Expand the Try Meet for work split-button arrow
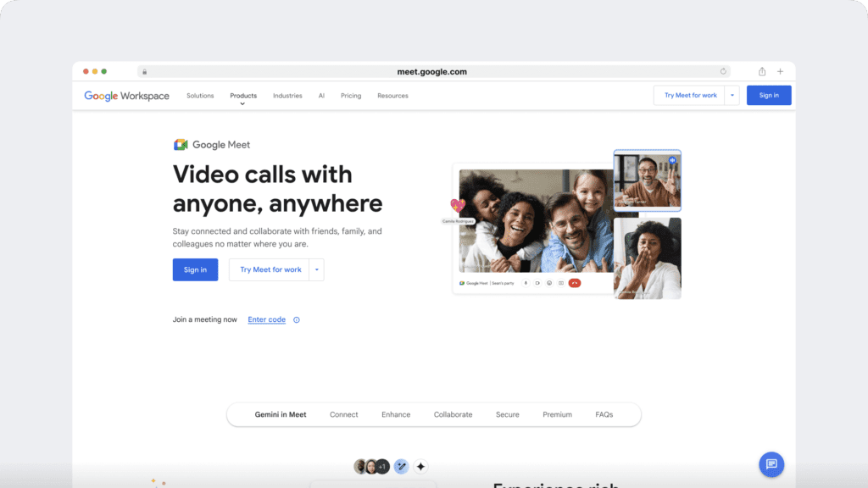The image size is (868, 488). pos(315,269)
